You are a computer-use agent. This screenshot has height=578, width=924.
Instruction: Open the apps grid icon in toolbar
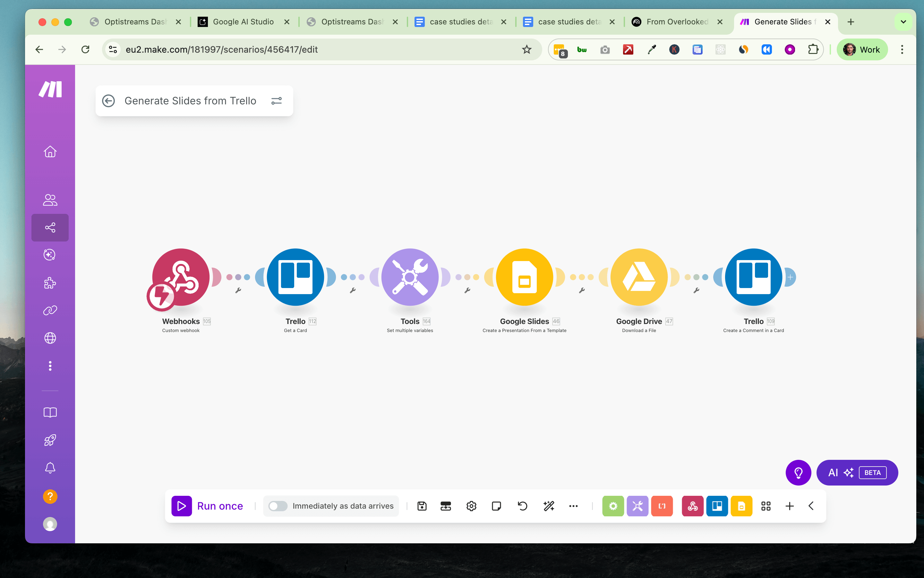click(x=766, y=506)
